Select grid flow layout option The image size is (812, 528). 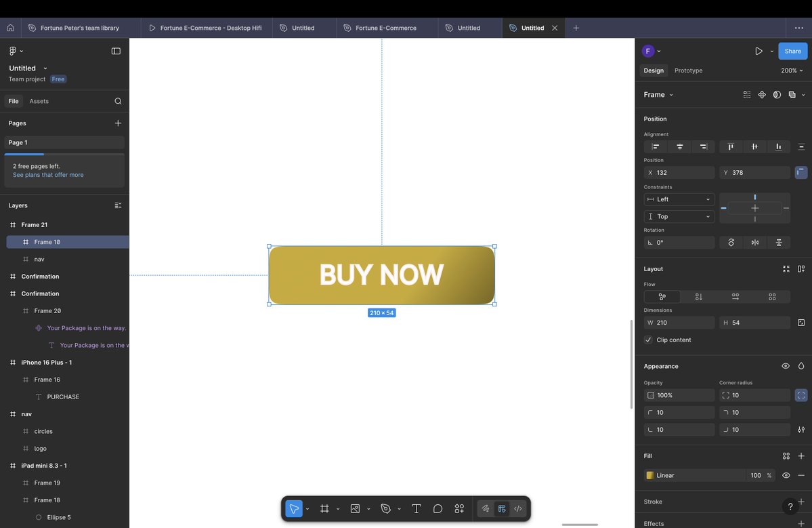click(x=772, y=297)
